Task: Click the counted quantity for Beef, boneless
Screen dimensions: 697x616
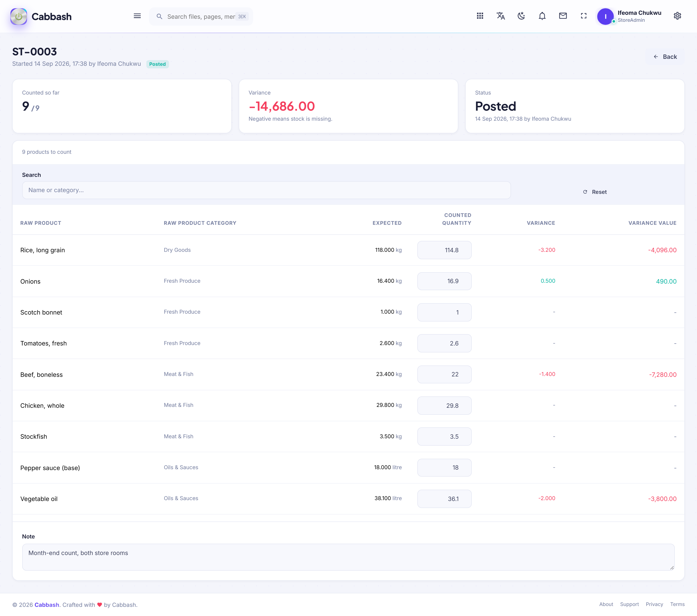Action: (x=444, y=374)
